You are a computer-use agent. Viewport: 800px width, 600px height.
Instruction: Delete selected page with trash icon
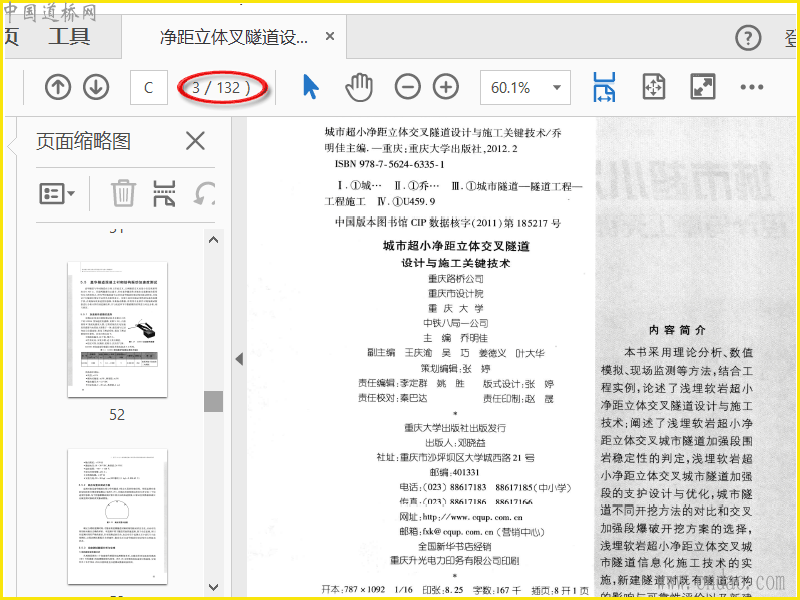click(123, 193)
